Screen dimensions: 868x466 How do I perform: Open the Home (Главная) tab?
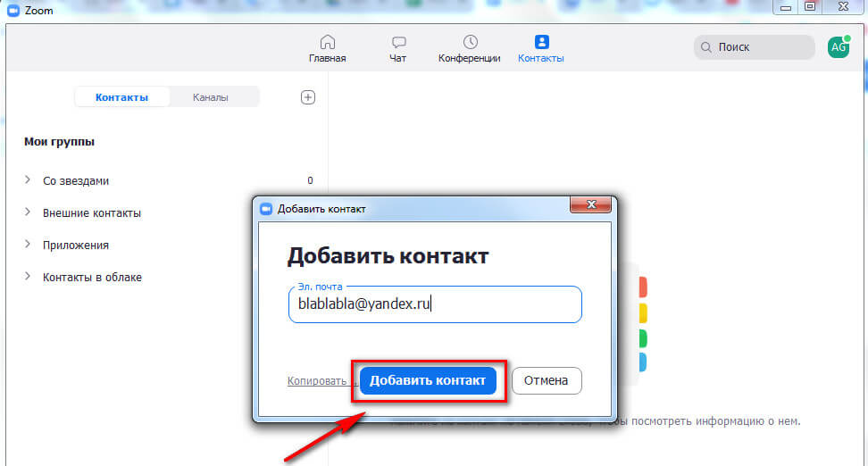point(327,49)
